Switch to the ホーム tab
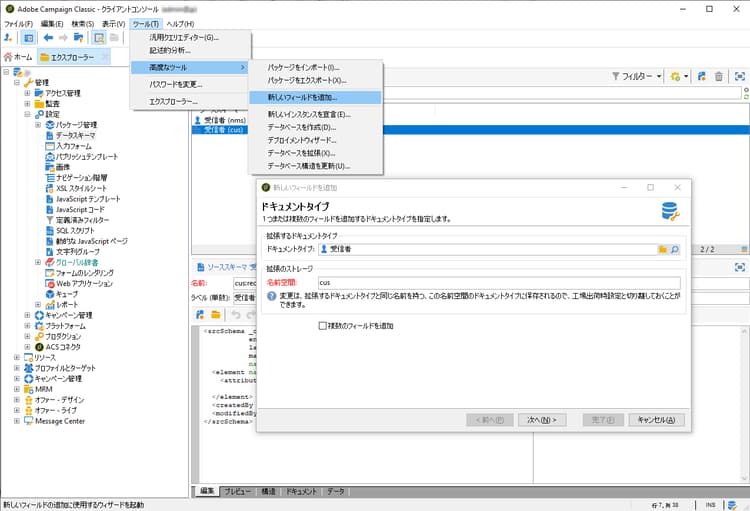The height and width of the screenshot is (511, 750). (19, 57)
